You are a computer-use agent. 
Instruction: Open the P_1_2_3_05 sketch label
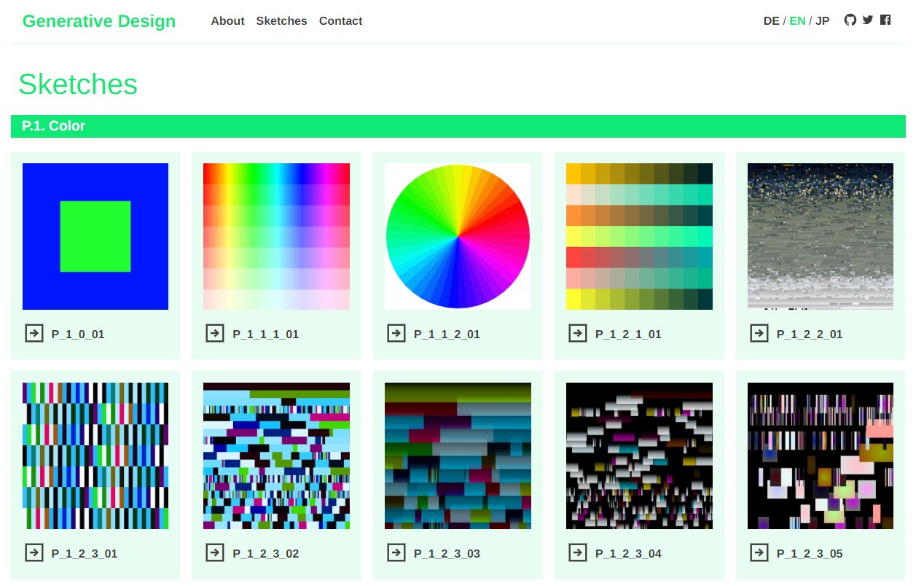(810, 554)
